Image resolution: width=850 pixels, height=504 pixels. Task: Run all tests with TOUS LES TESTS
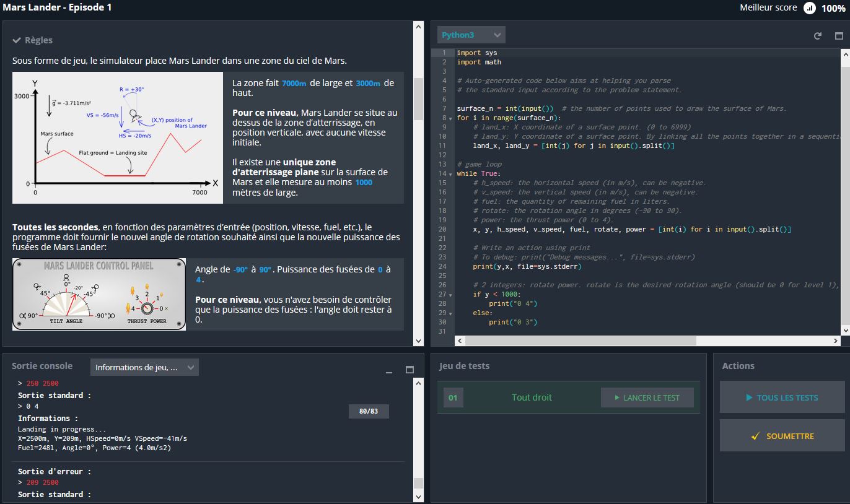pos(782,398)
